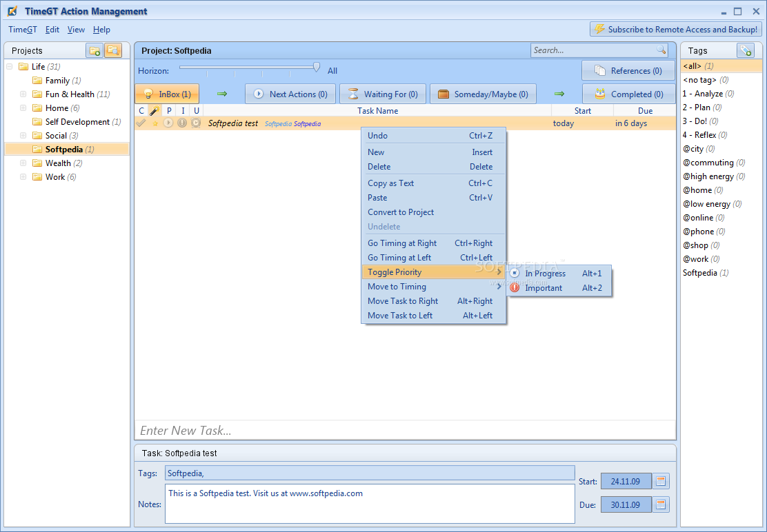Open the Start date calendar icon

[660, 481]
